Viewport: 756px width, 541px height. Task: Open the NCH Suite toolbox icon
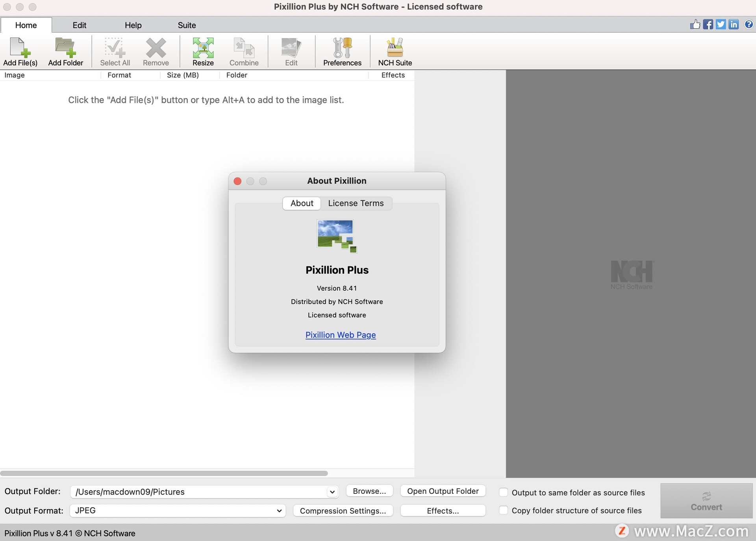395,52
